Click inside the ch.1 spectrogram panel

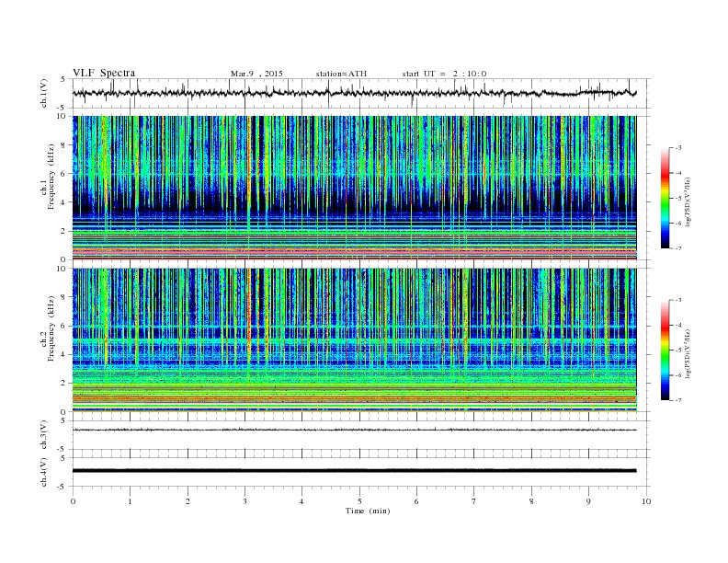pyautogui.click(x=354, y=188)
